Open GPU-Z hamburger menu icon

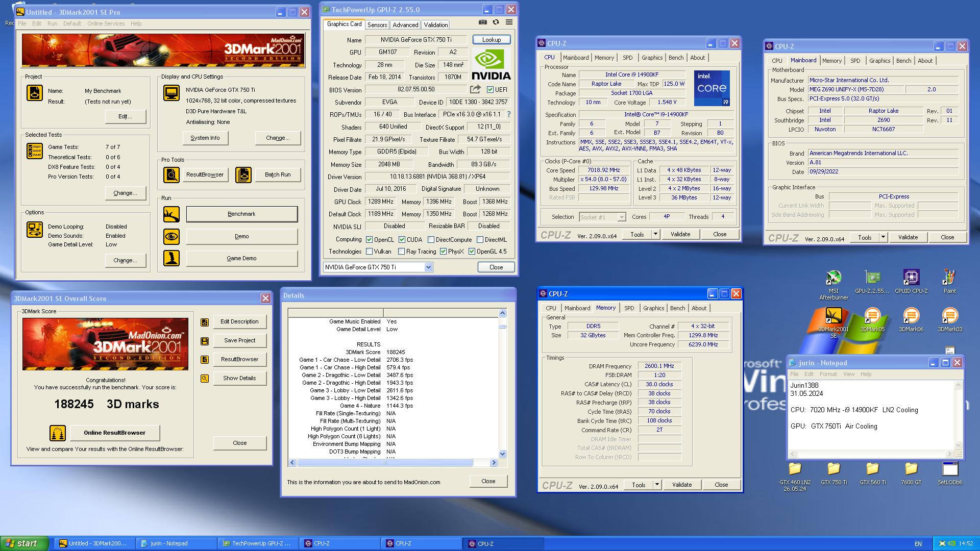[x=509, y=22]
